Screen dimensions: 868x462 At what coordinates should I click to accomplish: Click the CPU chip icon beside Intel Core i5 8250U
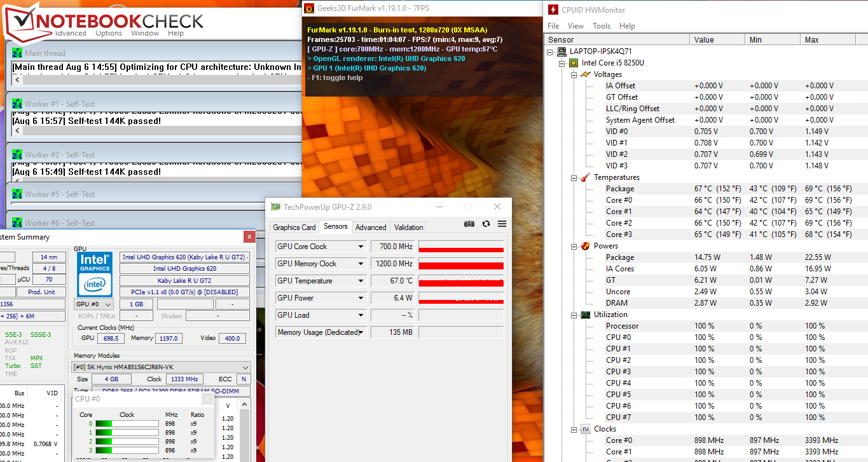click(x=573, y=63)
